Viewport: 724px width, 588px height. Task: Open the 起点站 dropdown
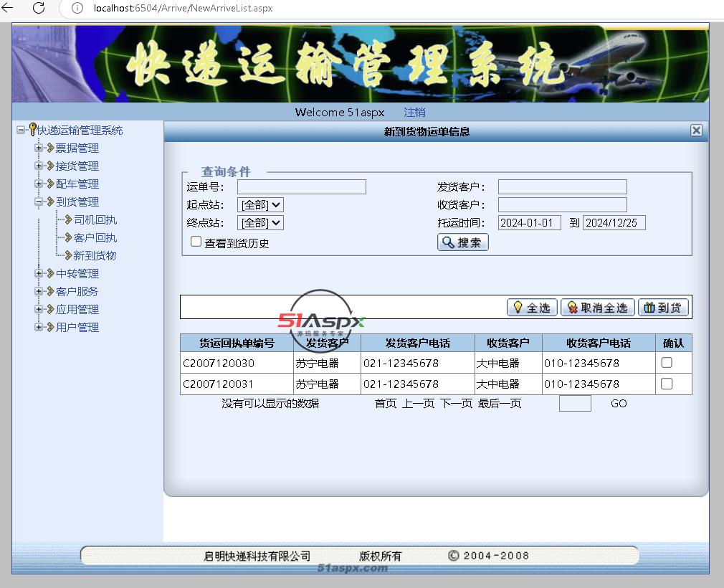pyautogui.click(x=260, y=204)
